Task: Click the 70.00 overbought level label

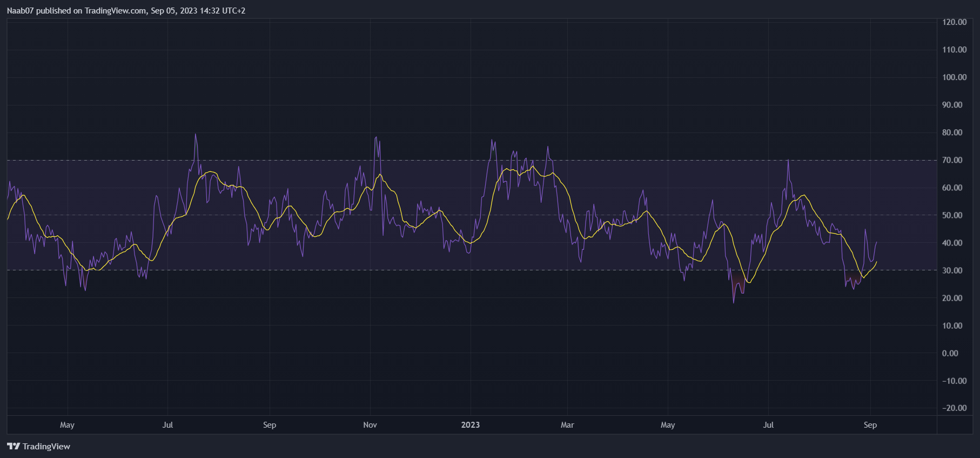Action: 952,160
